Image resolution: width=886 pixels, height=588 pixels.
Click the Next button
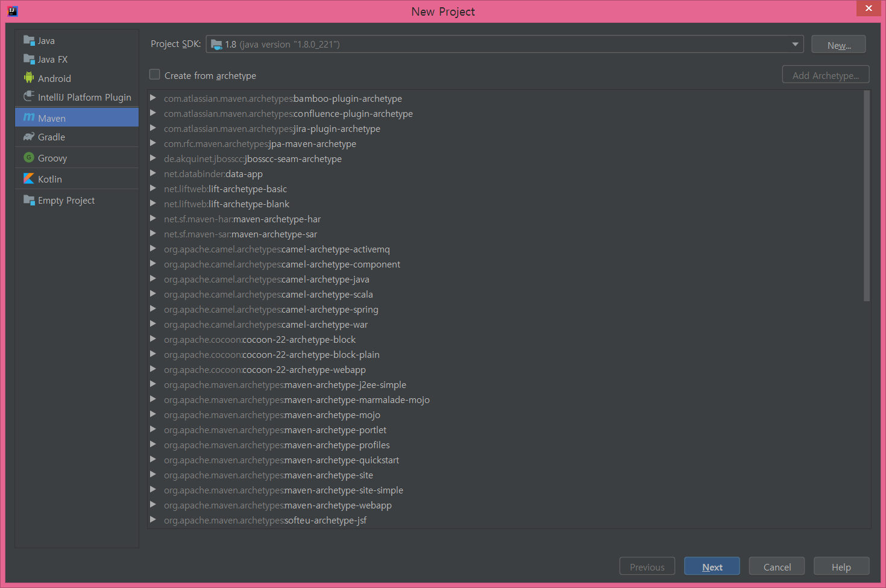[x=712, y=566]
